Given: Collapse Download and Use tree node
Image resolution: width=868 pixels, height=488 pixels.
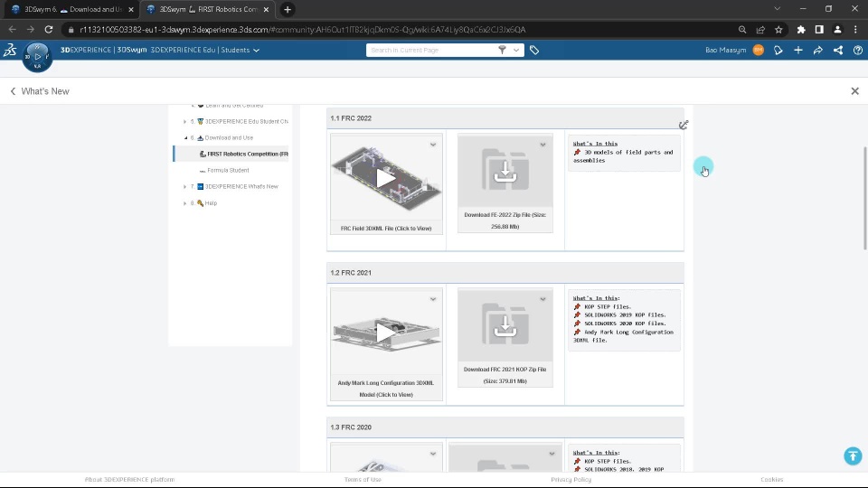Looking at the screenshot, I should pos(185,137).
